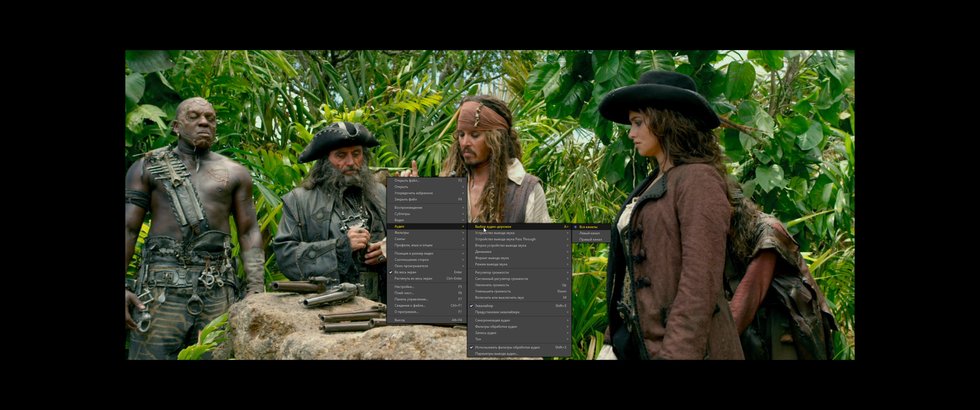980x410 pixels.
Task: Toggle 'Во весь экран' fullscreen option
Action: [x=405, y=272]
